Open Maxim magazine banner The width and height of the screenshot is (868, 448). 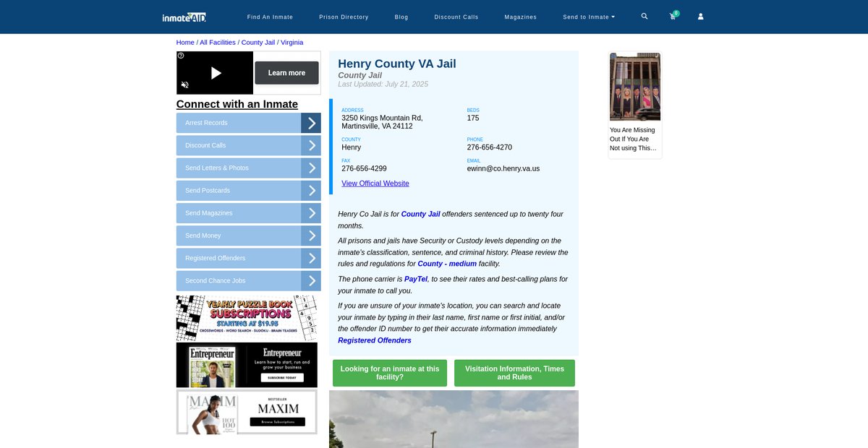pos(247,412)
